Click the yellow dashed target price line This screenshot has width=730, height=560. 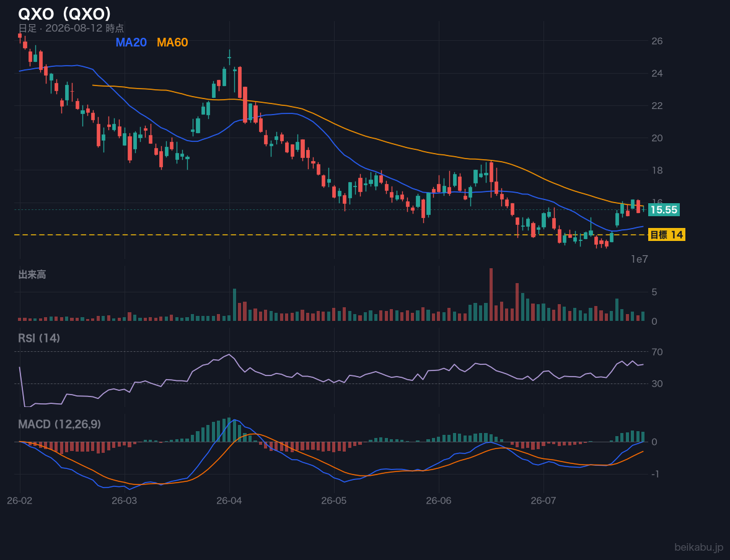pos(330,235)
